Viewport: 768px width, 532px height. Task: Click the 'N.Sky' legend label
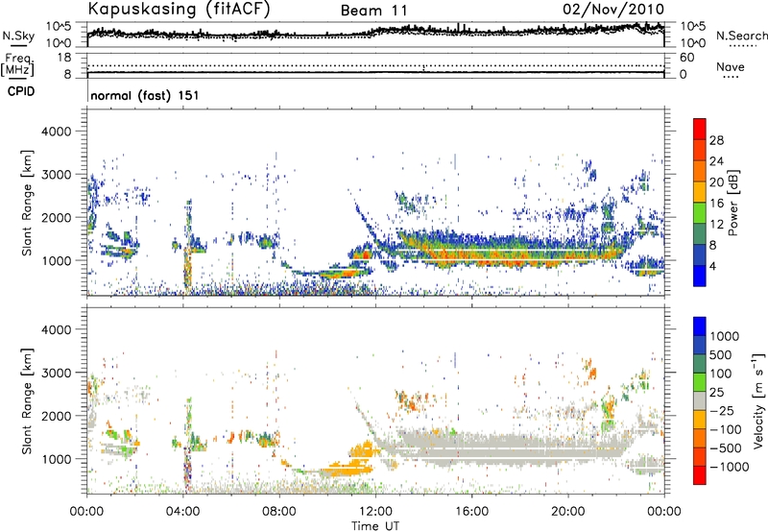pyautogui.click(x=18, y=36)
